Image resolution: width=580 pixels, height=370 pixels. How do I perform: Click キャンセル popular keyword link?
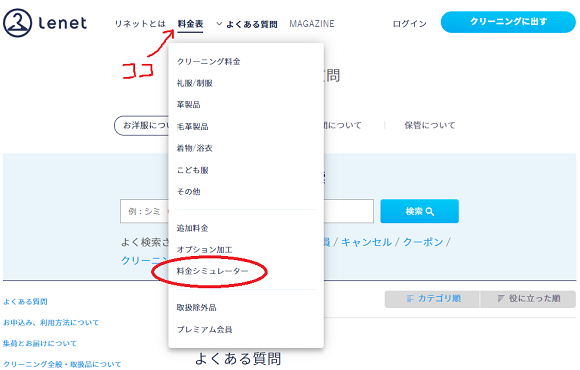point(366,242)
